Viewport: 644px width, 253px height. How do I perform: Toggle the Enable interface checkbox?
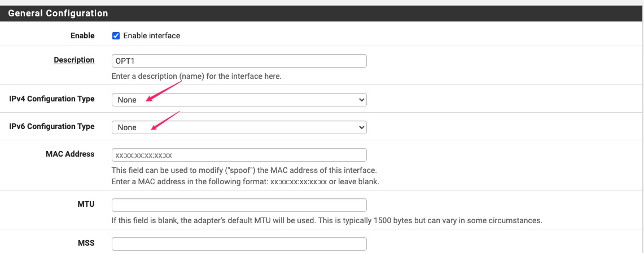(116, 35)
